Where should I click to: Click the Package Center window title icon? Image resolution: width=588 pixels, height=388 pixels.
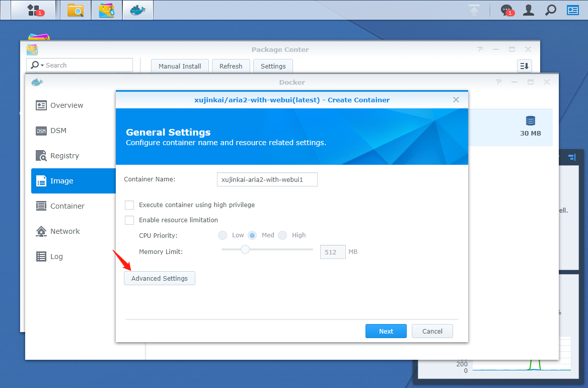[x=32, y=49]
